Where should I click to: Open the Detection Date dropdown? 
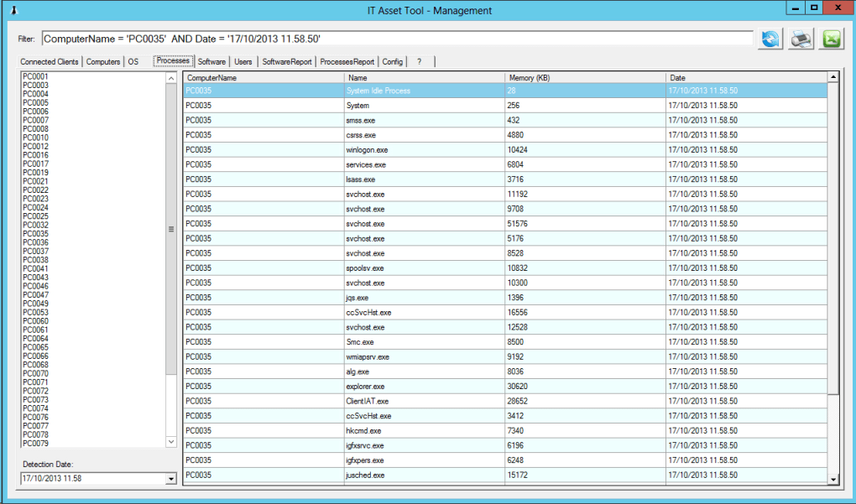[171, 479]
